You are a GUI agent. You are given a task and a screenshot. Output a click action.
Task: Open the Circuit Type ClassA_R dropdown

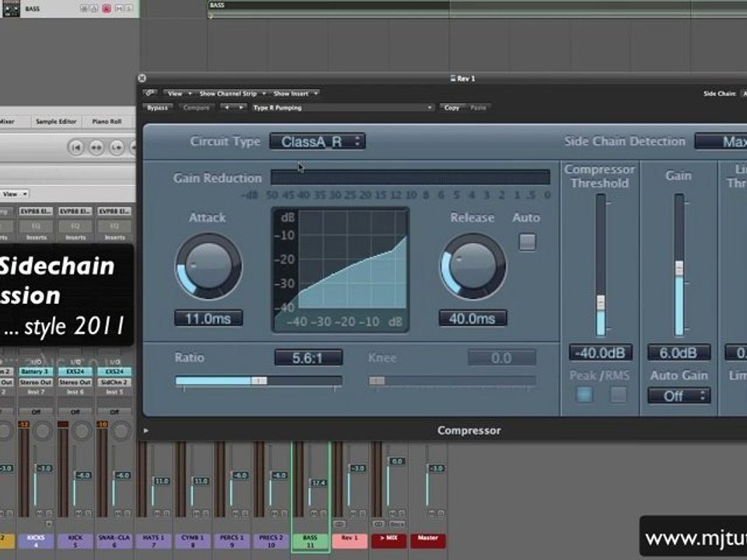(317, 142)
